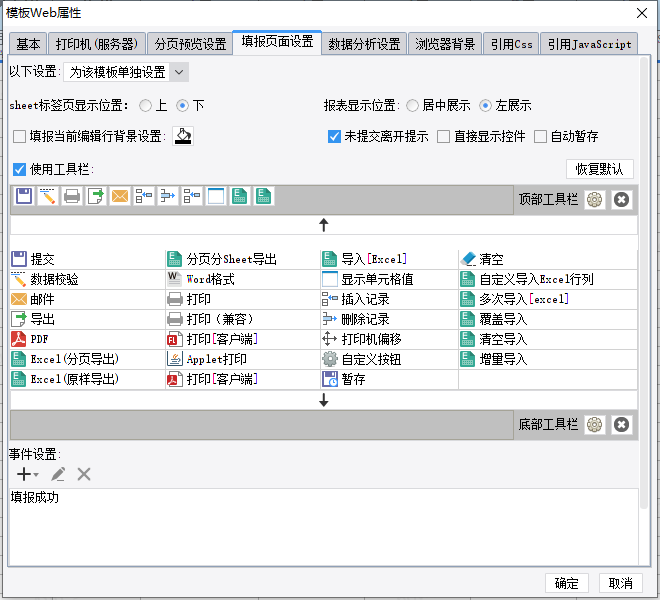Select the 导出 tool item
The height and width of the screenshot is (600, 660).
tap(88, 319)
